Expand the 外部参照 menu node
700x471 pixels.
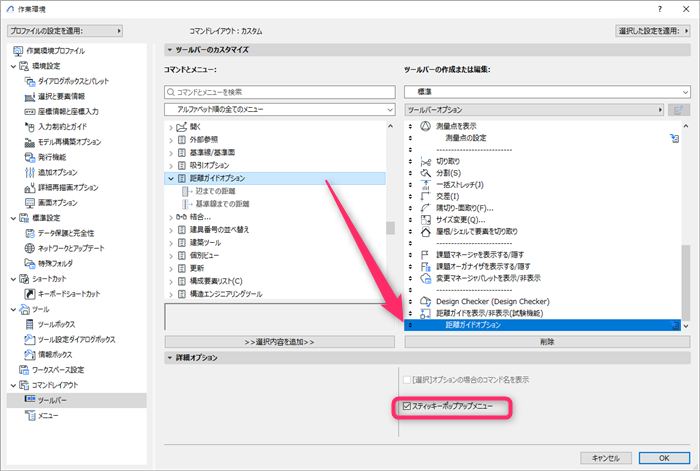[171, 140]
